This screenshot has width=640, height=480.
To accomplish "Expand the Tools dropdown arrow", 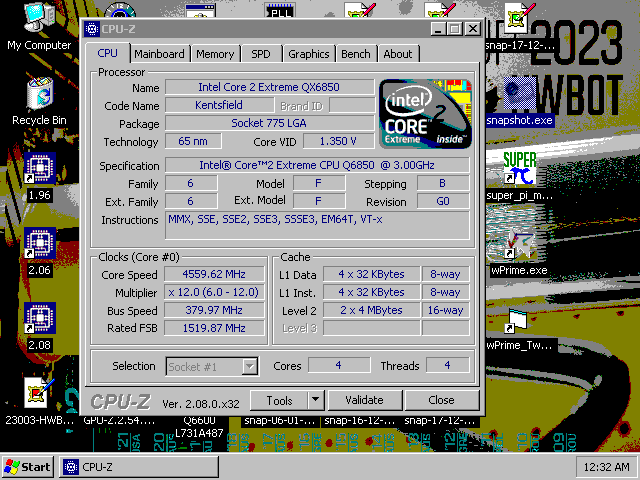I will point(316,400).
